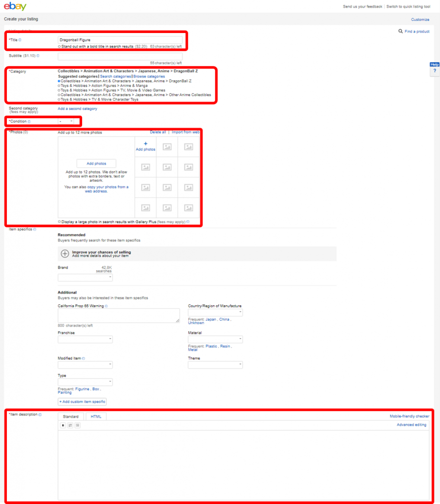Pick frequent type Box

tap(96, 389)
